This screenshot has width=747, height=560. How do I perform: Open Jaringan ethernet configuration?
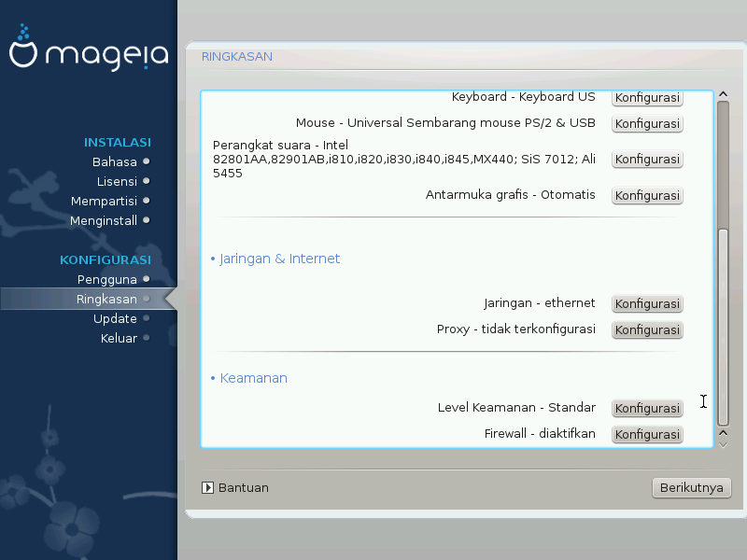click(x=647, y=304)
